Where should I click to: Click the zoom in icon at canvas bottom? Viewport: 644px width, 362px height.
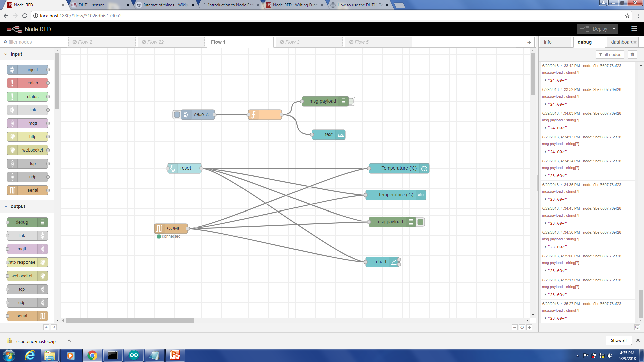click(529, 327)
